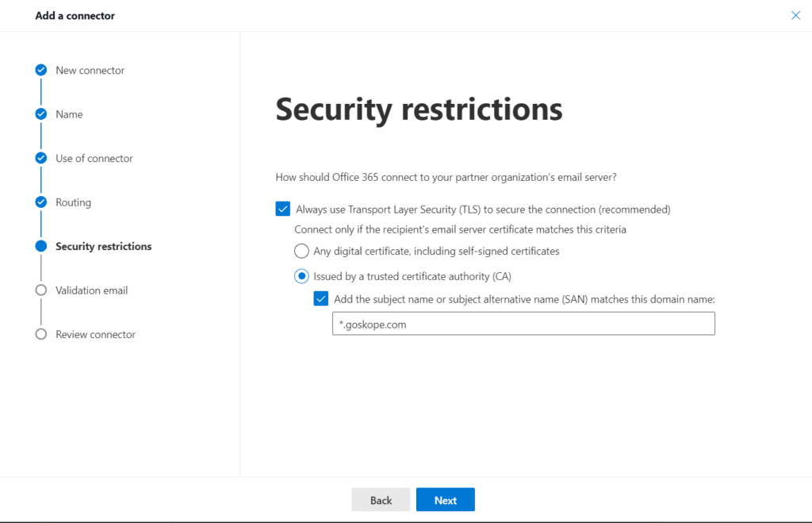Select Any digital certificate, including self-signed certificates
812x523 pixels.
pyautogui.click(x=301, y=251)
